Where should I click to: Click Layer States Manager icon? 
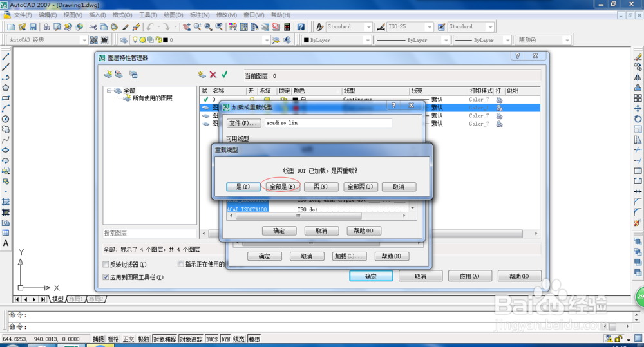[x=133, y=74]
